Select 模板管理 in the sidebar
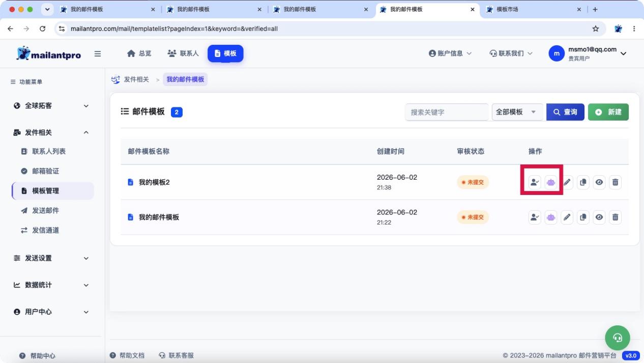644x363 pixels. pyautogui.click(x=53, y=191)
